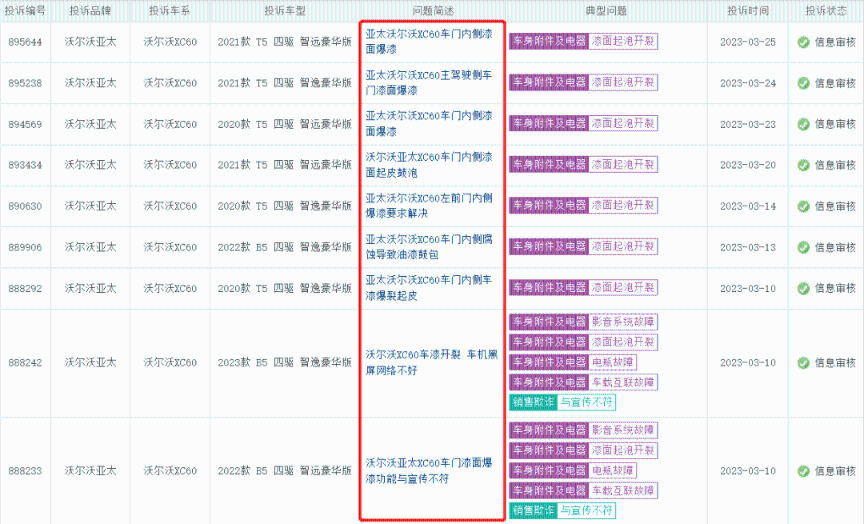Click the 车载互联故障 tag in row 888242
Image resolution: width=864 pixels, height=524 pixels.
tap(623, 382)
